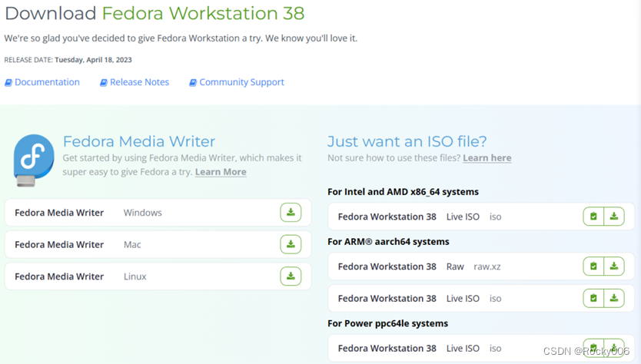This screenshot has width=641, height=364.
Task: Open the Release Notes link
Action: pyautogui.click(x=139, y=82)
